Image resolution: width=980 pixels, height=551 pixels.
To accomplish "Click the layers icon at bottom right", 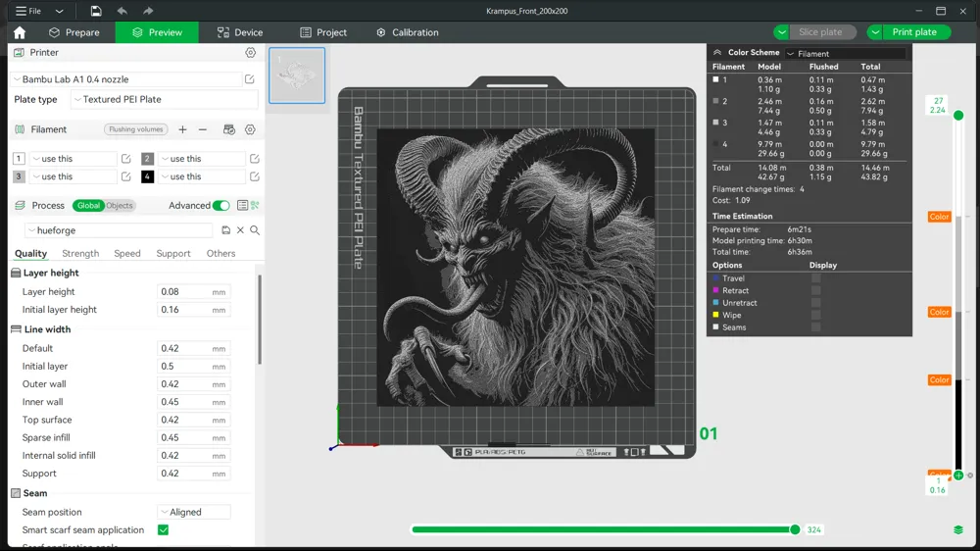I will point(958,529).
